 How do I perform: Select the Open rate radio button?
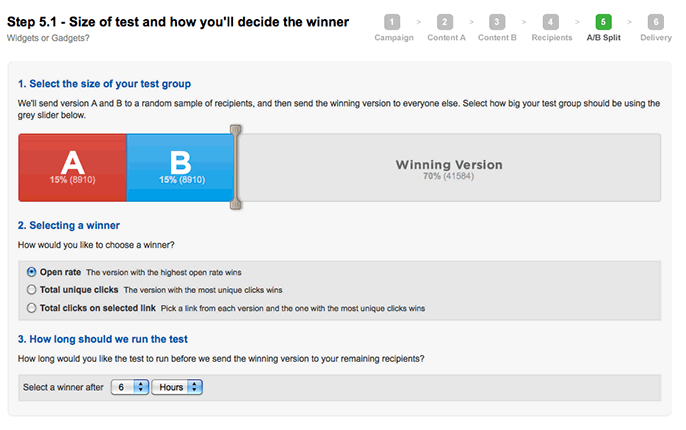tap(32, 271)
